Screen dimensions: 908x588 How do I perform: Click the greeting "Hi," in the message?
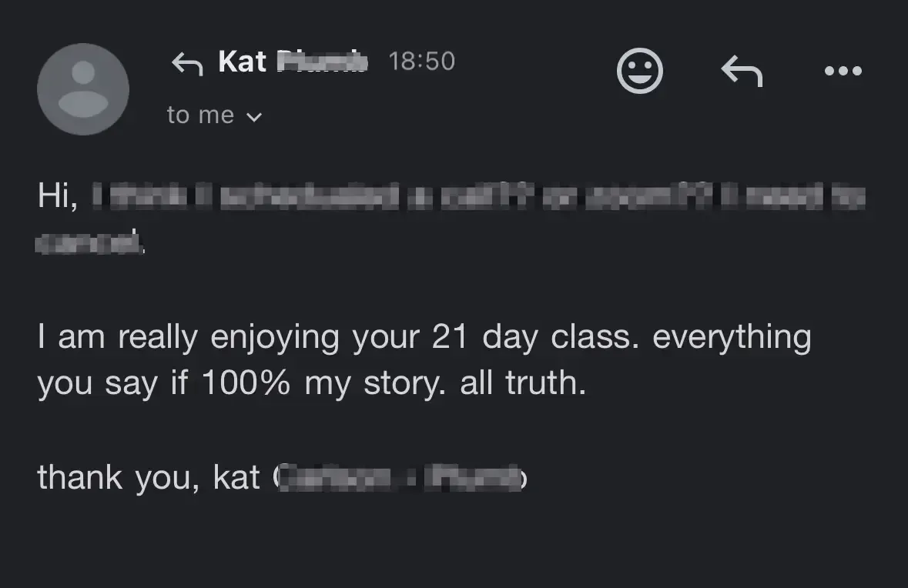pos(58,197)
